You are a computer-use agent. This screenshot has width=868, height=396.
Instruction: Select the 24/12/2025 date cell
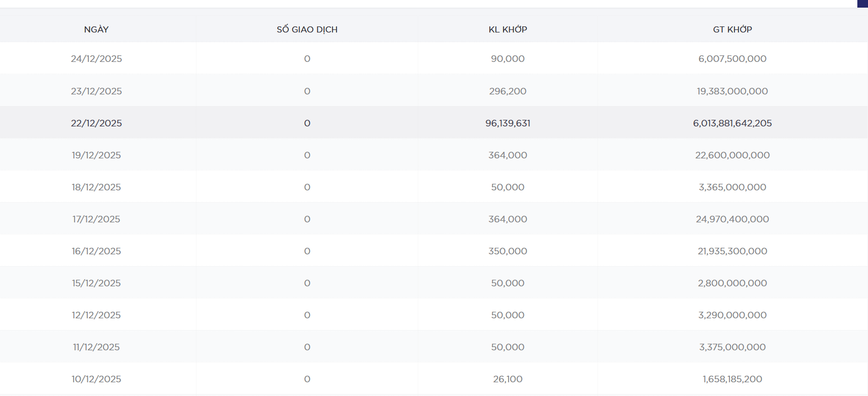96,59
